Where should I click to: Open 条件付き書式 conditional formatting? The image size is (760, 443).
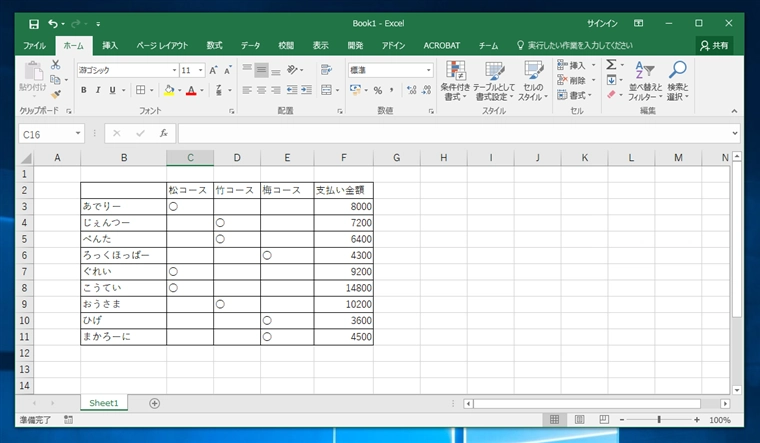(455, 81)
